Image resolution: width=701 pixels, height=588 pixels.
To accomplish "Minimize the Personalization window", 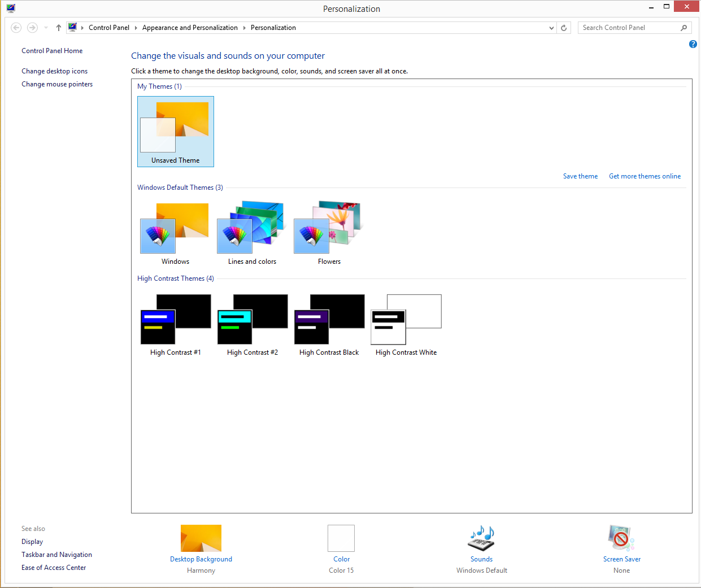I will (651, 7).
